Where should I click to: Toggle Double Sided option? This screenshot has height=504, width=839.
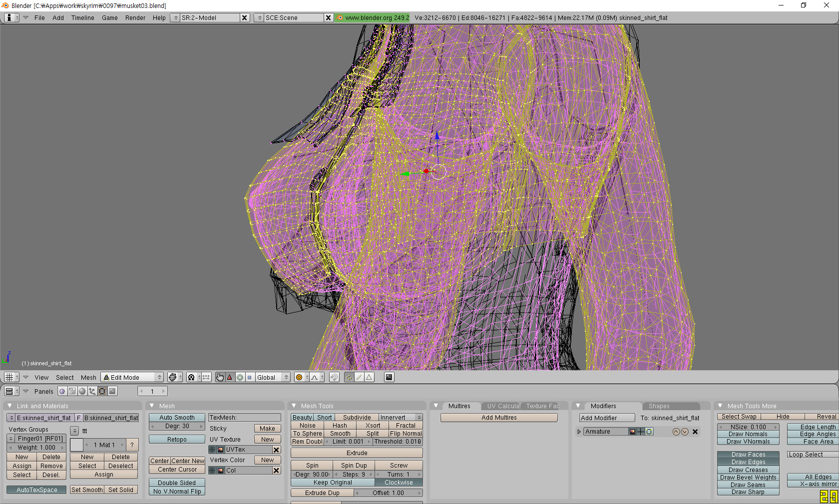tap(177, 483)
